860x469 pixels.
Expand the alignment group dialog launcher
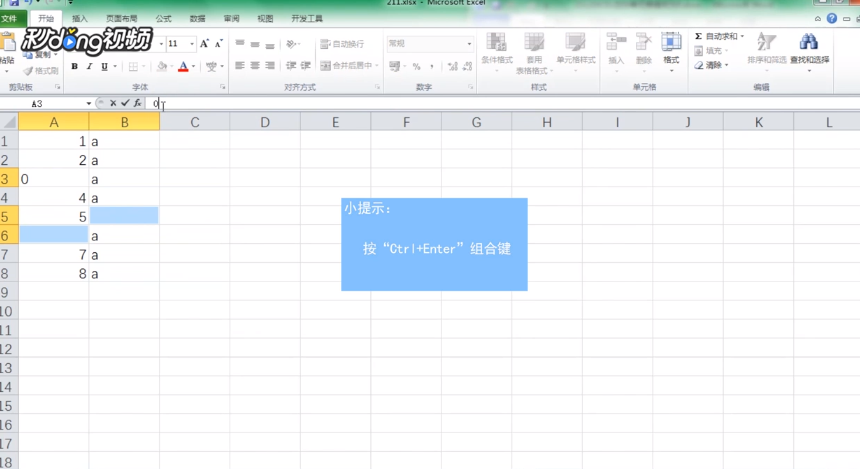pyautogui.click(x=377, y=87)
